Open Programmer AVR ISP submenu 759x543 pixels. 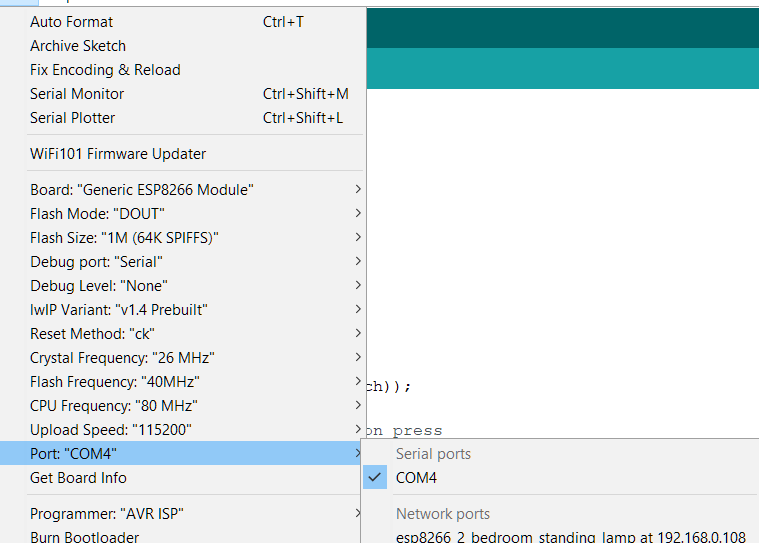pos(107,513)
